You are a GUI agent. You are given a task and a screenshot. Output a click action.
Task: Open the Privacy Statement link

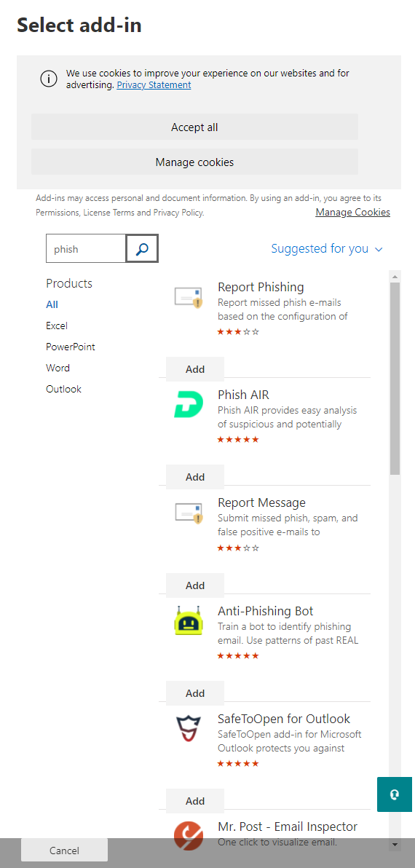(154, 84)
